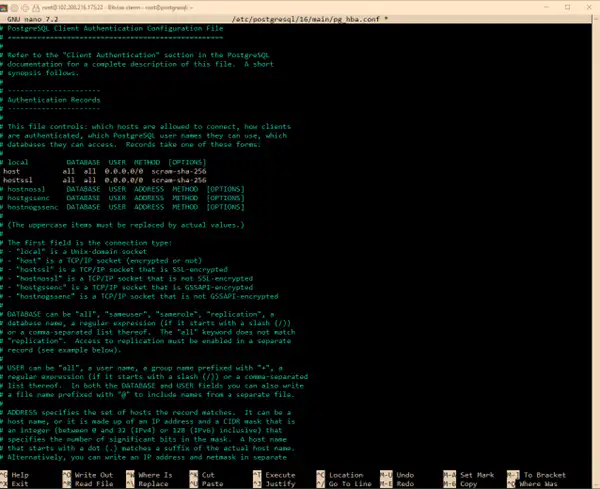The width and height of the screenshot is (600, 489).
Task: Click the Exit shortcut in nano footer
Action: point(21,484)
